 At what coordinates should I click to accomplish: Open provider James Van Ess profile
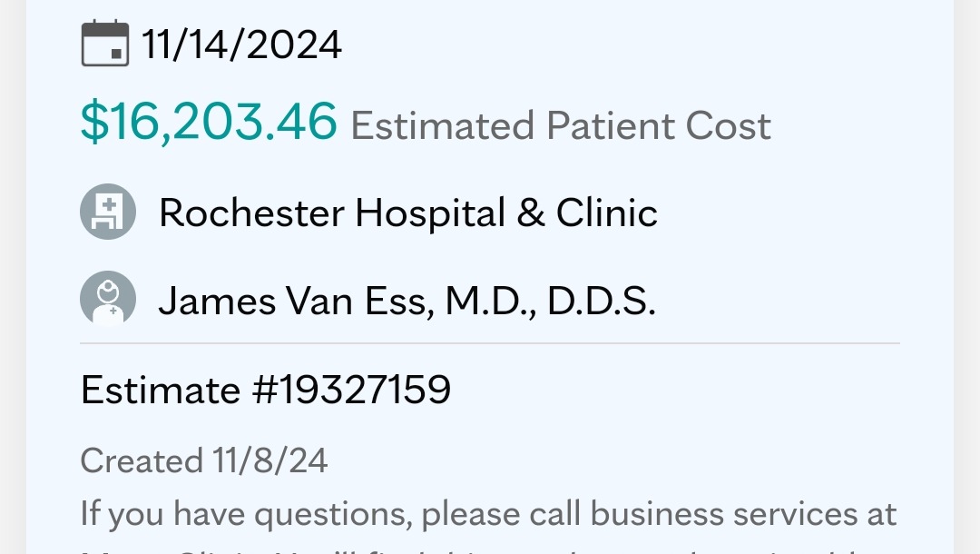pyautogui.click(x=407, y=301)
